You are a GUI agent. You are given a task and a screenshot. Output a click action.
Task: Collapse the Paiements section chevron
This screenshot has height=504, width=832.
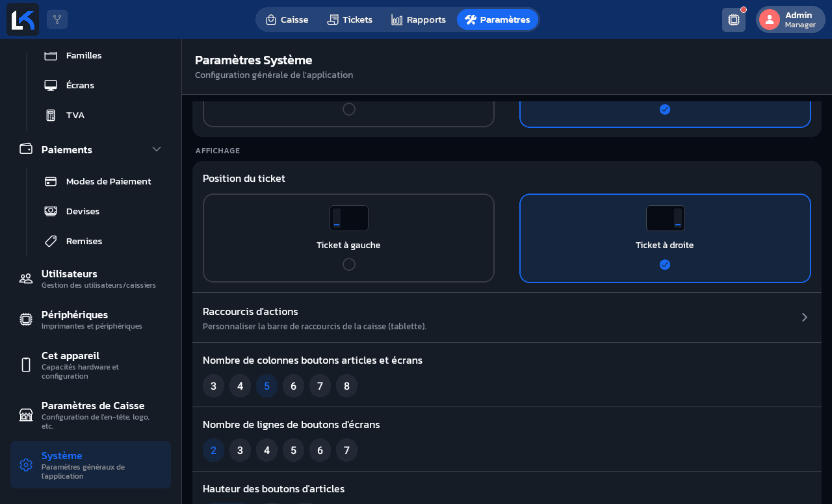click(157, 149)
